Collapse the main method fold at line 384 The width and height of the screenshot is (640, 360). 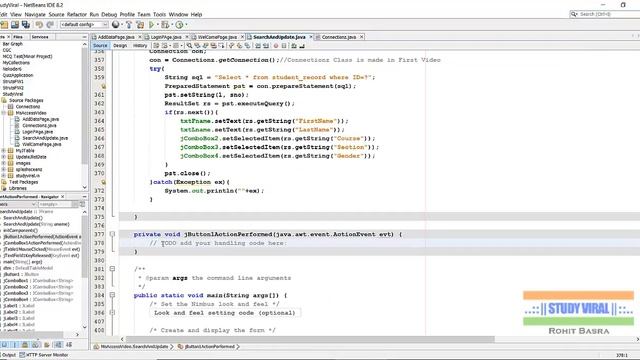(x=112, y=295)
